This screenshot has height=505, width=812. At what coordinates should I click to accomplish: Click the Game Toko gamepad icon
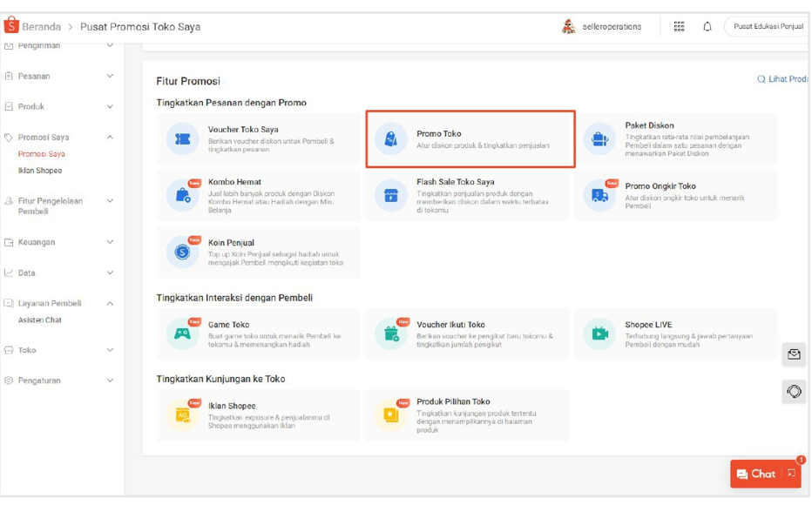(x=183, y=333)
